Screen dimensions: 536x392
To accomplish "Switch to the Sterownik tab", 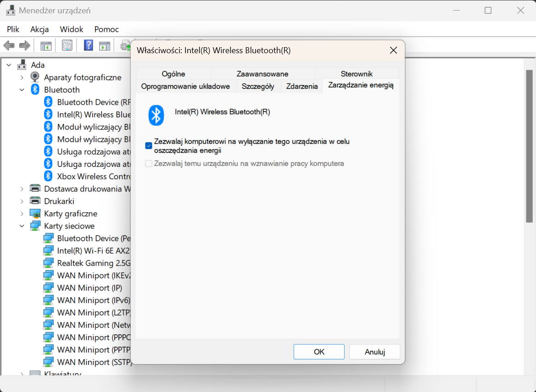I will [x=357, y=73].
